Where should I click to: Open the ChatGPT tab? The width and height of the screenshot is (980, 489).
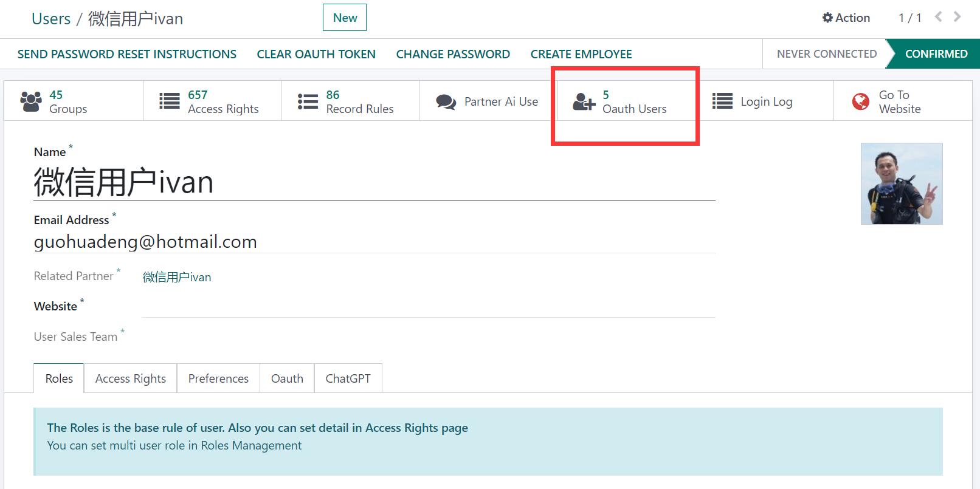[348, 378]
